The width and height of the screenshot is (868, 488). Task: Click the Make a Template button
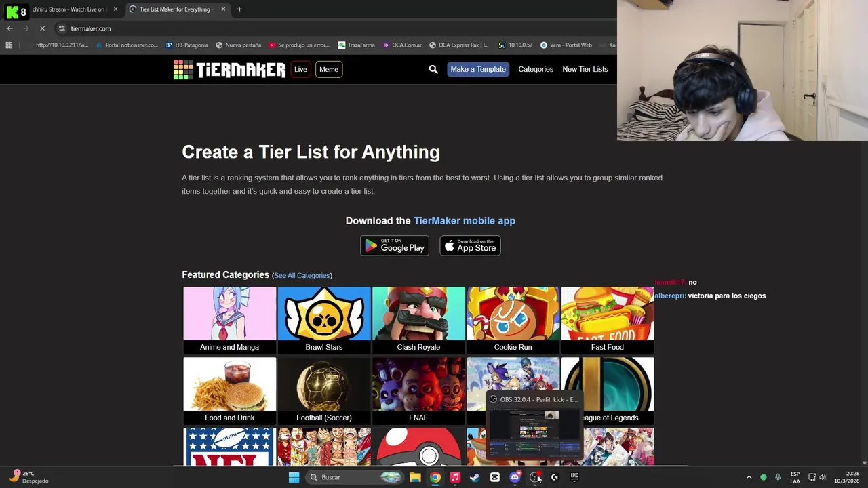click(478, 69)
